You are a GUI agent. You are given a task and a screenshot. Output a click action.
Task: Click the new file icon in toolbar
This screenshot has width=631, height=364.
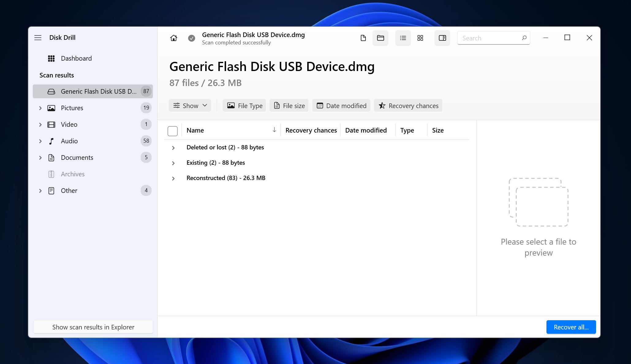[x=363, y=38]
